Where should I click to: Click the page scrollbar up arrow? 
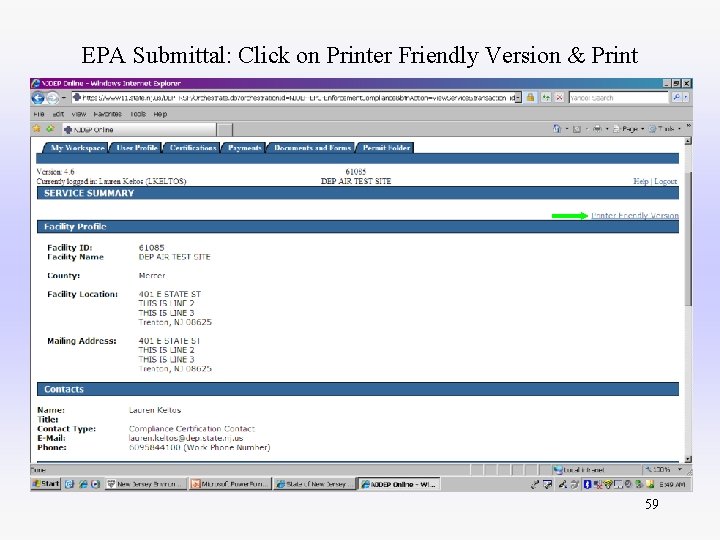click(688, 141)
